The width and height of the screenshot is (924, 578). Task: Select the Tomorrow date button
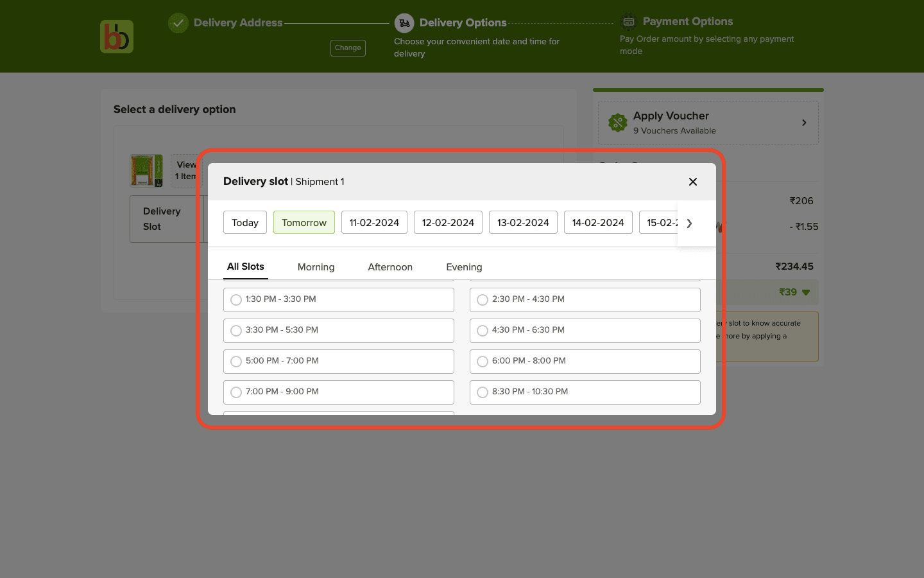[x=304, y=222]
